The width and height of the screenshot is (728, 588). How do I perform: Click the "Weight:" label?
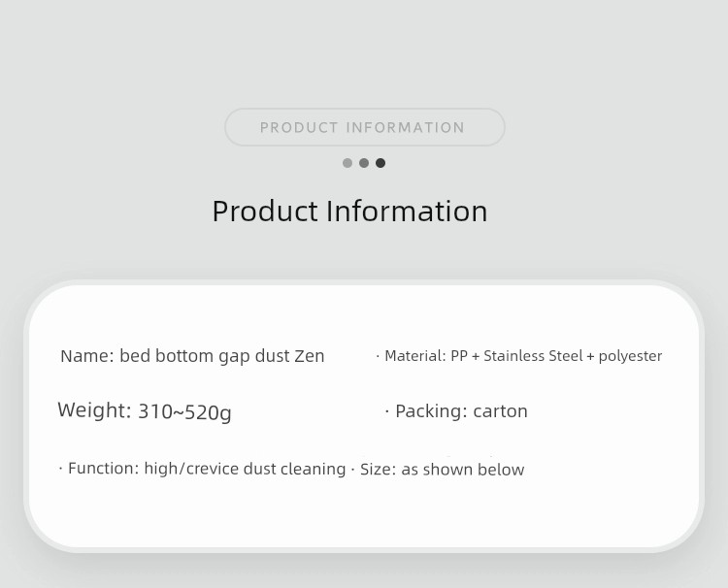94,410
